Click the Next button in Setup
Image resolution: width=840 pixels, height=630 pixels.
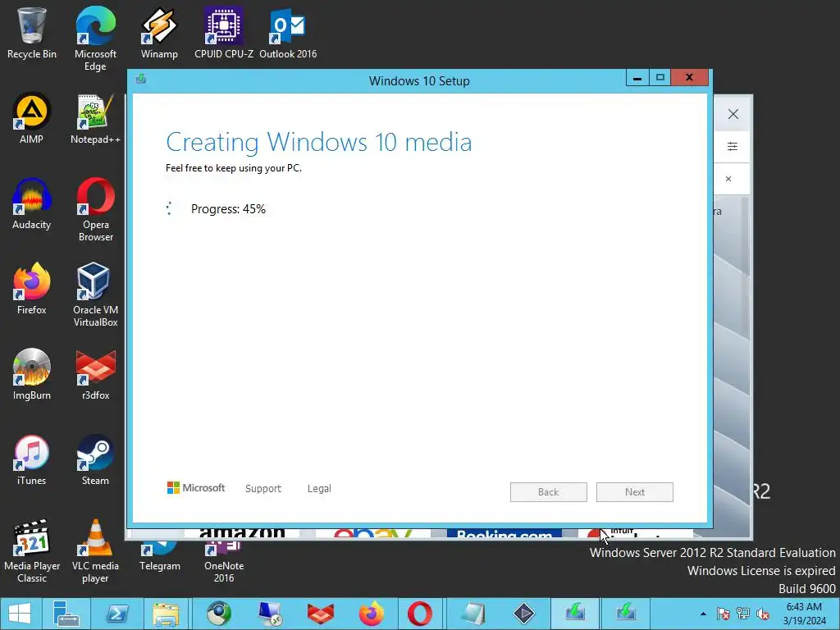pos(635,492)
